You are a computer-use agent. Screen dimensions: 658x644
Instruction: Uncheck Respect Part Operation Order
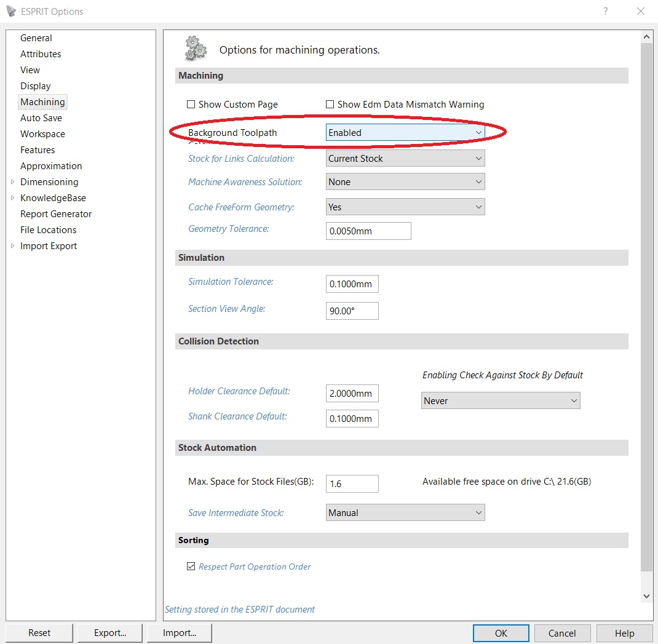tap(191, 566)
